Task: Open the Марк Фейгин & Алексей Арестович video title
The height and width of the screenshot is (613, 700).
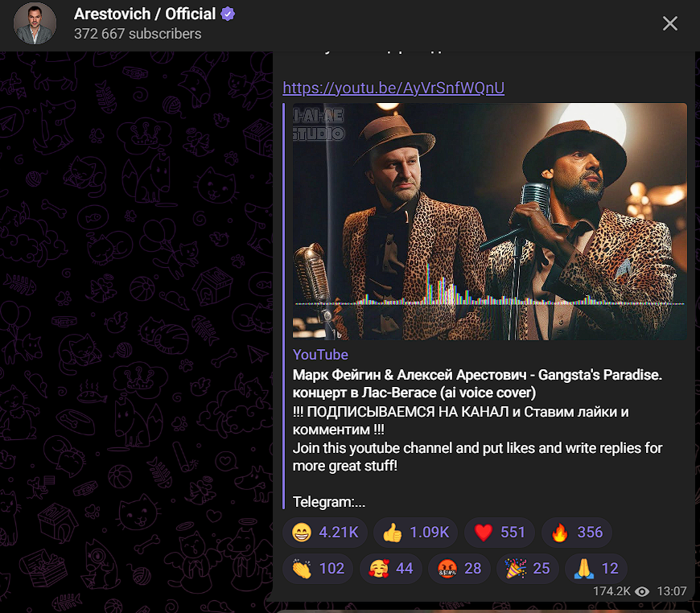Action: tap(477, 384)
